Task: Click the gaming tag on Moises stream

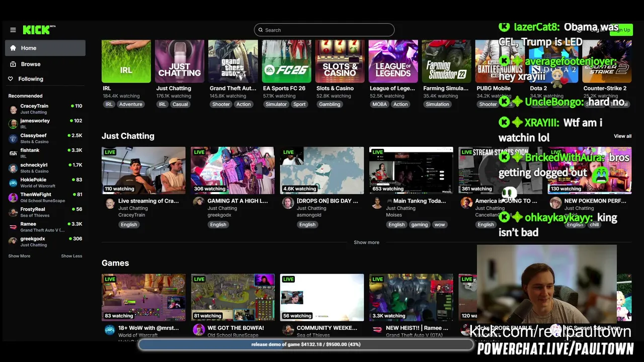Action: tap(419, 225)
